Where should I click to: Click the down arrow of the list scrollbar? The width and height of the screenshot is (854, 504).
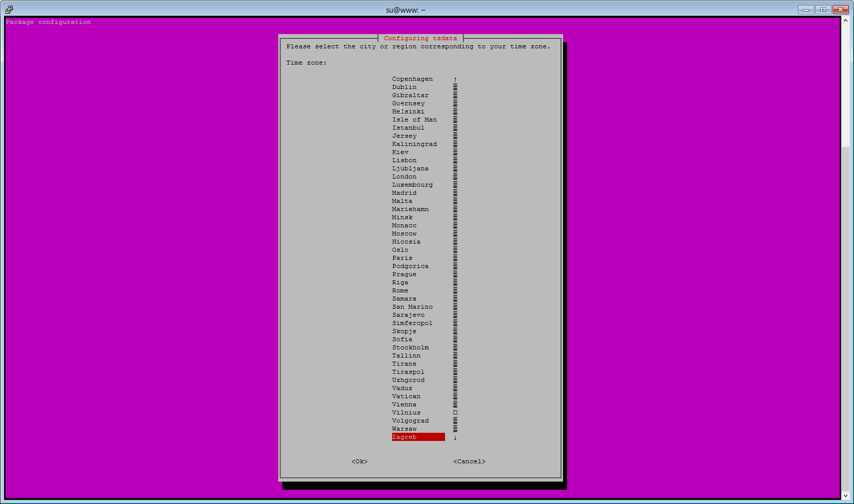[x=455, y=437]
